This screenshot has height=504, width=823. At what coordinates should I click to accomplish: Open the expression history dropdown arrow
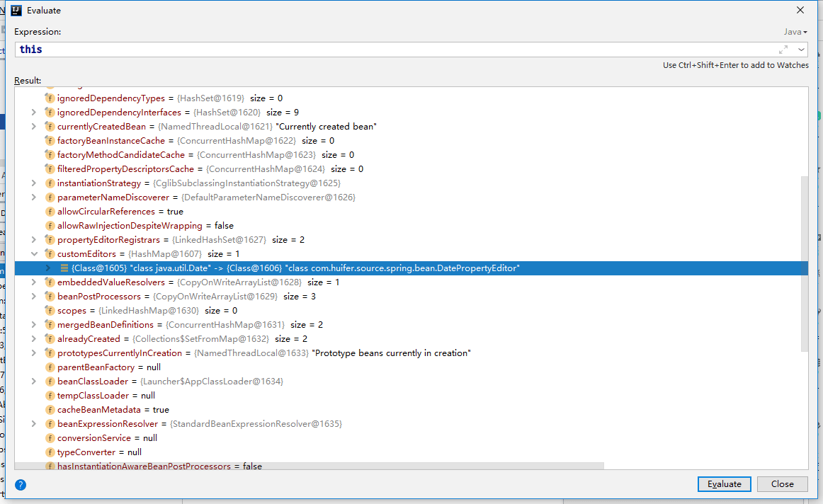tap(801, 50)
